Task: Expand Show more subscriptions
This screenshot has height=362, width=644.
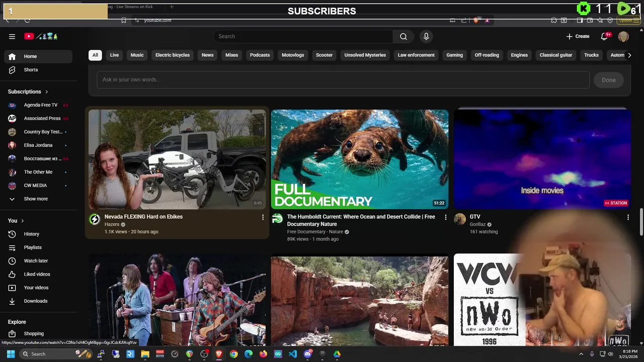Action: [38, 199]
